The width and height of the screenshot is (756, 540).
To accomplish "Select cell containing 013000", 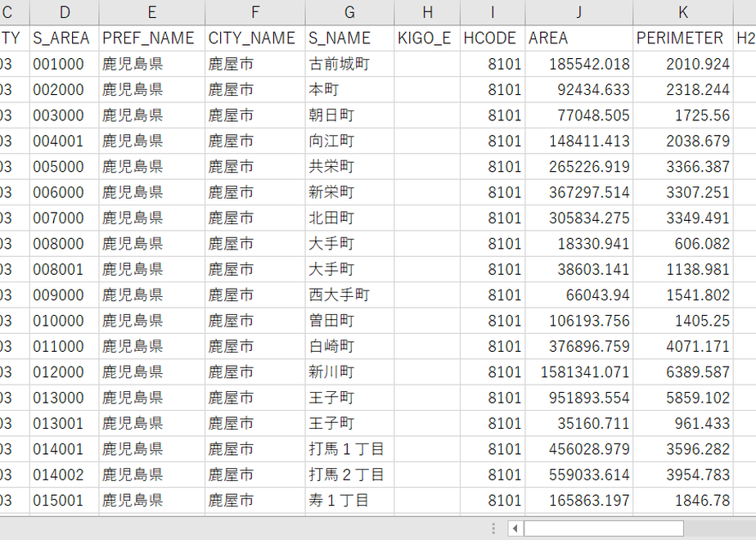I will coord(64,398).
